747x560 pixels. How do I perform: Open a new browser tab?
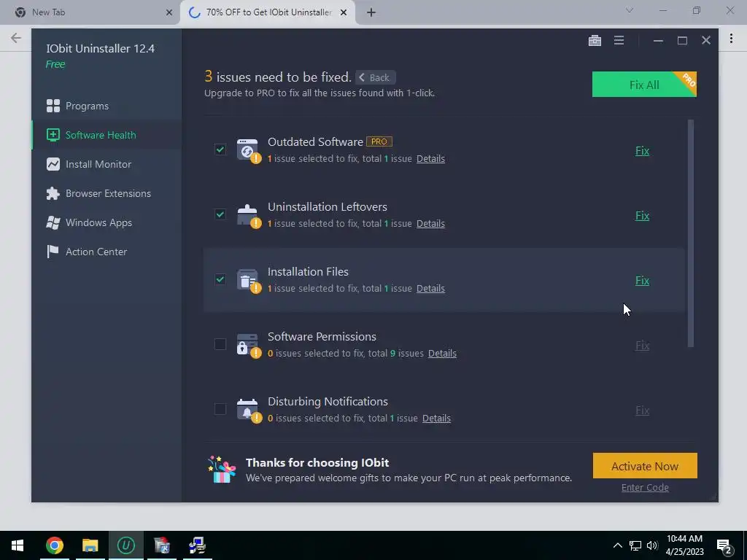click(371, 12)
